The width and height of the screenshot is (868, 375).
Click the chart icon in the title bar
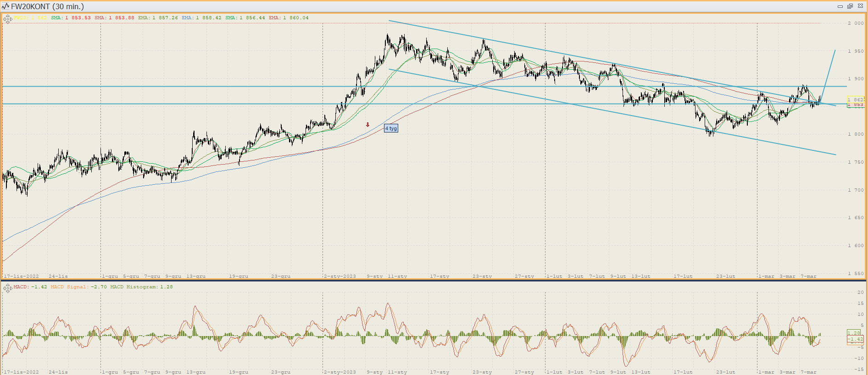[6, 6]
